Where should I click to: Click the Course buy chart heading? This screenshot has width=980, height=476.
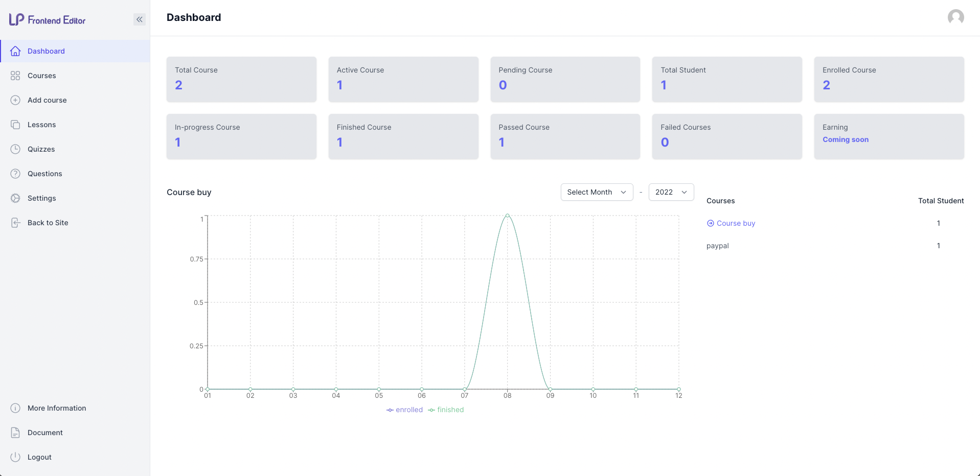click(189, 192)
